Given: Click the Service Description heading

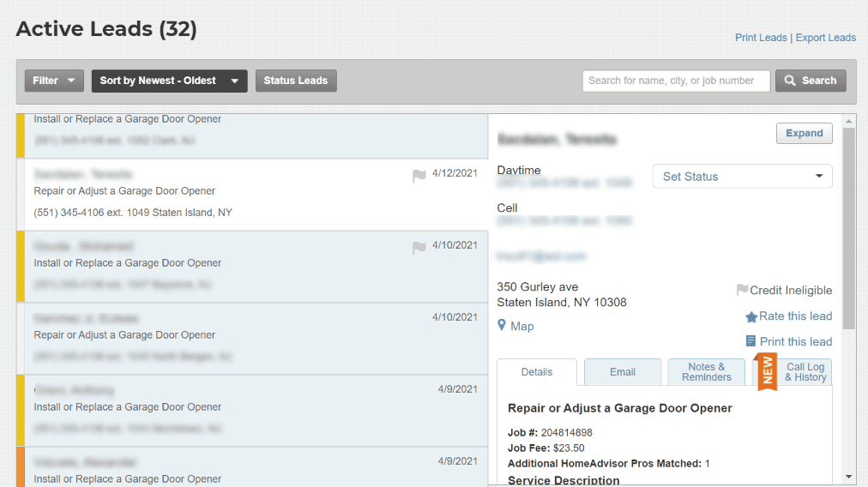Looking at the screenshot, I should click(564, 480).
